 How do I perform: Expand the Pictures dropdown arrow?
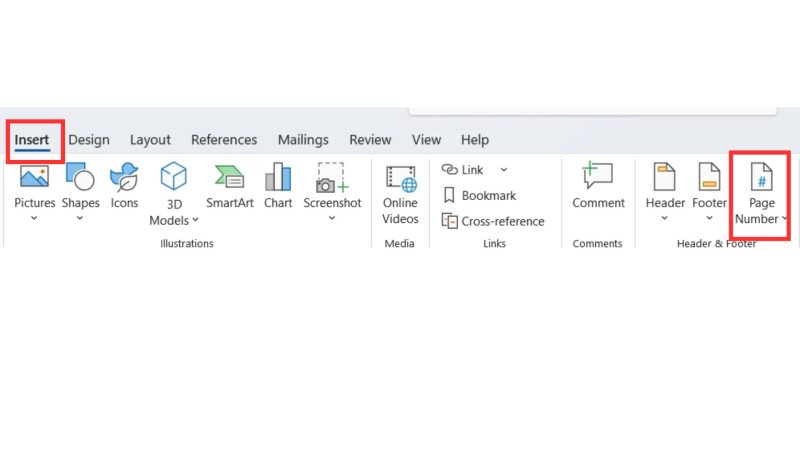[34, 218]
